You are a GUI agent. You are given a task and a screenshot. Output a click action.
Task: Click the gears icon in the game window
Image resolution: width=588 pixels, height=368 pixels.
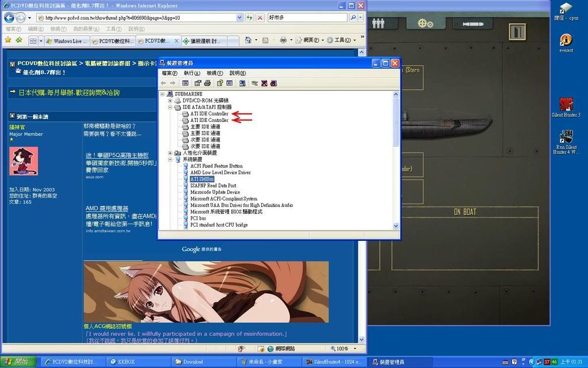[425, 23]
